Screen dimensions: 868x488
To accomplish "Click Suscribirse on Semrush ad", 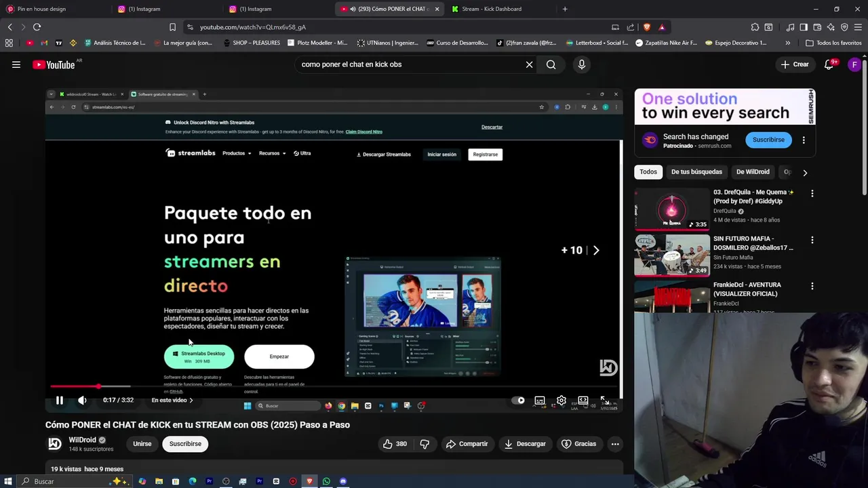I will click(768, 140).
